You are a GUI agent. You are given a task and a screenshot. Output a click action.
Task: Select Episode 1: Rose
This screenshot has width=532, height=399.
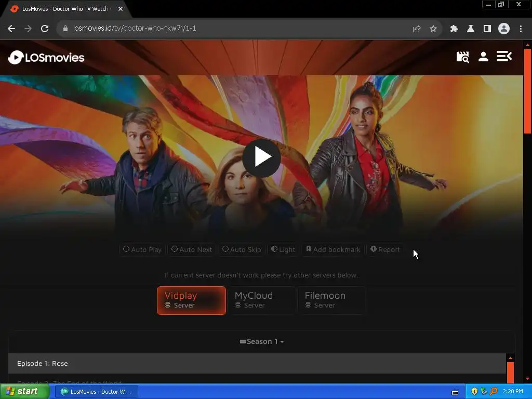pos(257,363)
